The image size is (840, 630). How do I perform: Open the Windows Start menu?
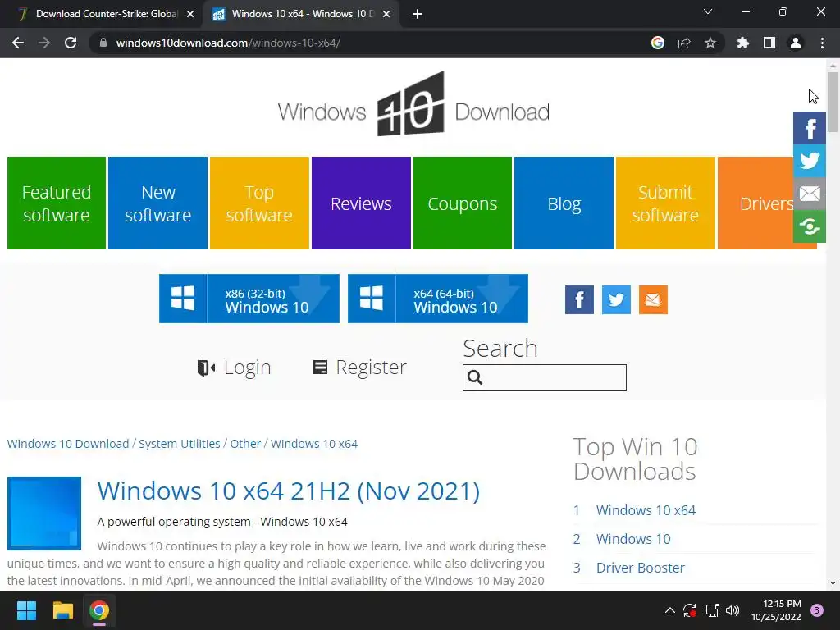point(26,610)
